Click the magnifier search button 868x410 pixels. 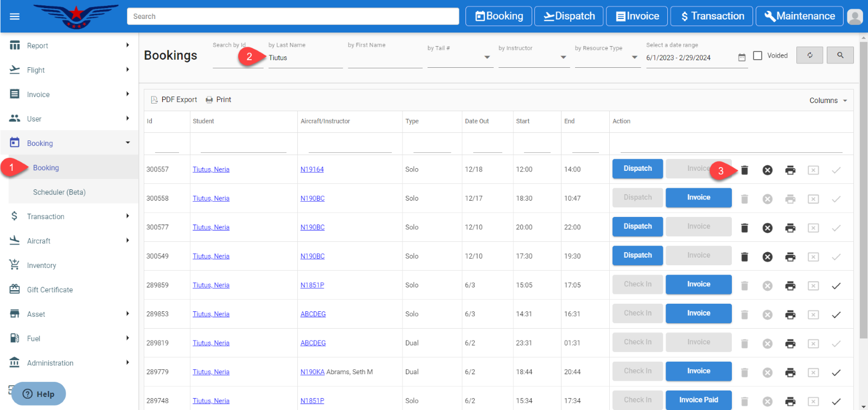point(840,55)
